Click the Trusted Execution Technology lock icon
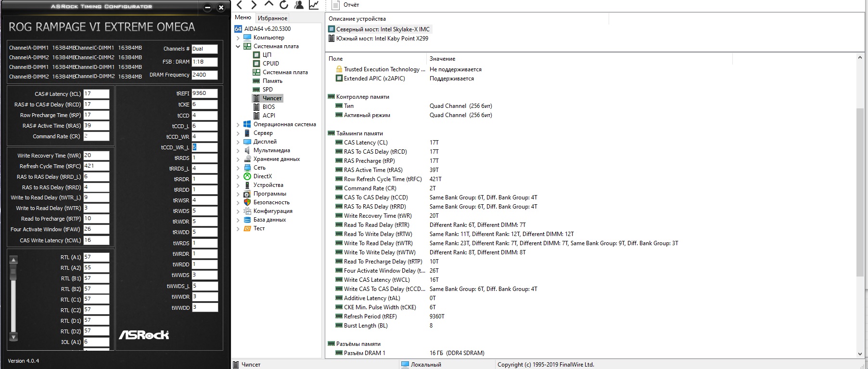868x369 pixels. [339, 69]
